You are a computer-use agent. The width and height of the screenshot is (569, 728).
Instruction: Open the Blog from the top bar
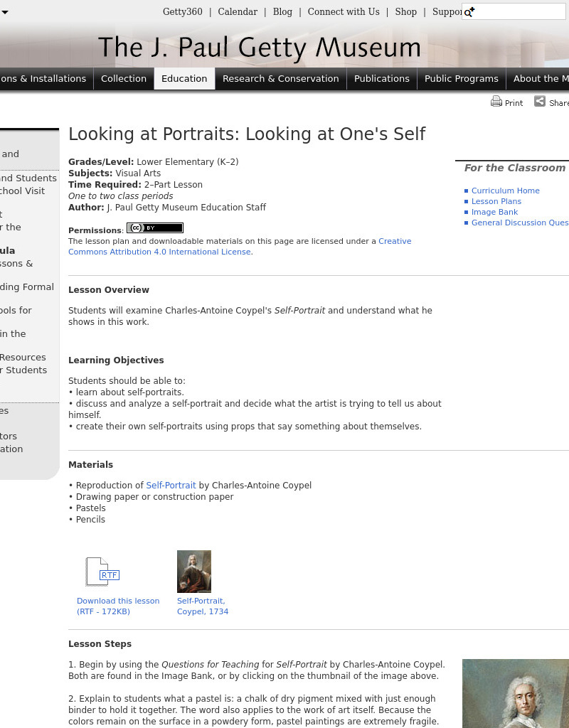point(282,11)
